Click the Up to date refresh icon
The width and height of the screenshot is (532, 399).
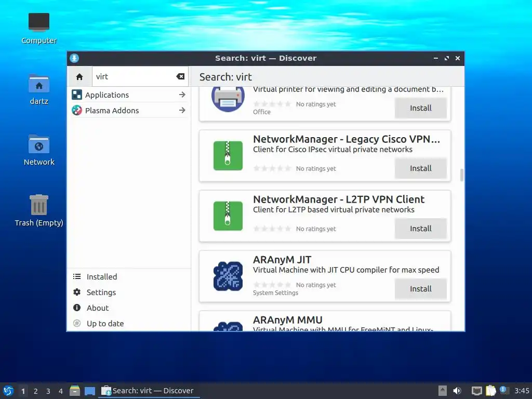pyautogui.click(x=77, y=323)
